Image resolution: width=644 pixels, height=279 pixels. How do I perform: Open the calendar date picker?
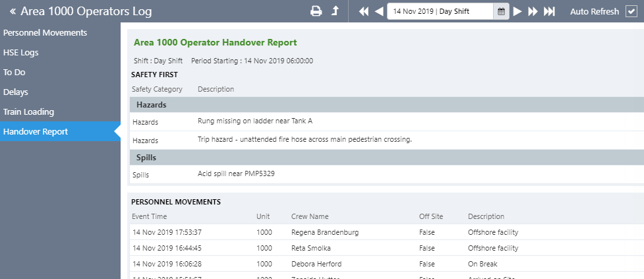click(x=501, y=11)
